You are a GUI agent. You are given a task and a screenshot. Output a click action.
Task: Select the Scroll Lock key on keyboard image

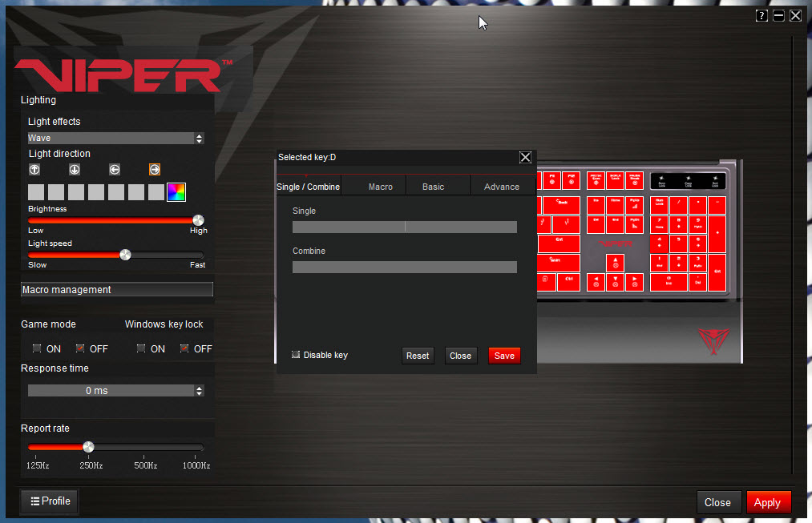(x=616, y=180)
